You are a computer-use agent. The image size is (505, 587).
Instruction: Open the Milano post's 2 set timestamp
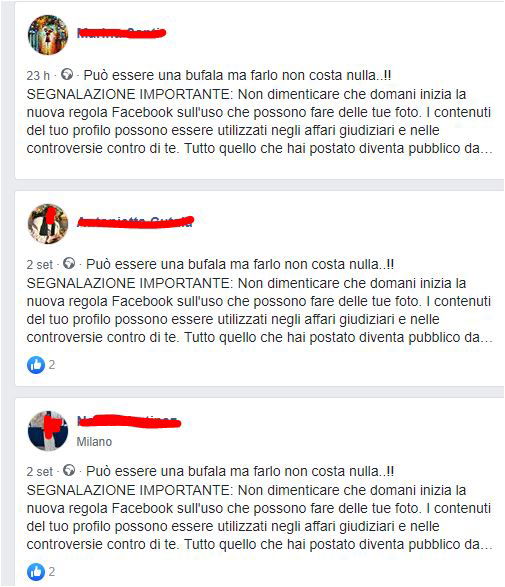coord(40,472)
